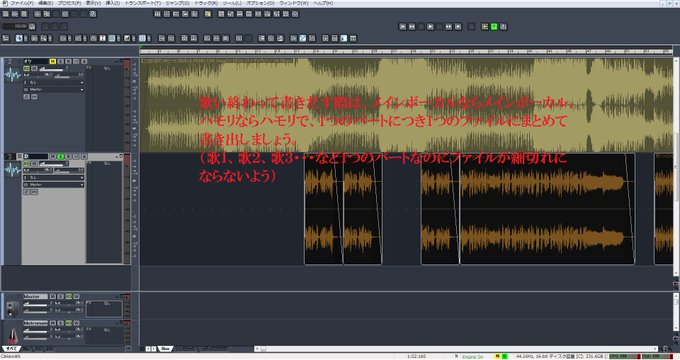The height and width of the screenshot is (360, 680).
Task: Click the maximize icon on track 3 歌 header
Action: (121, 156)
